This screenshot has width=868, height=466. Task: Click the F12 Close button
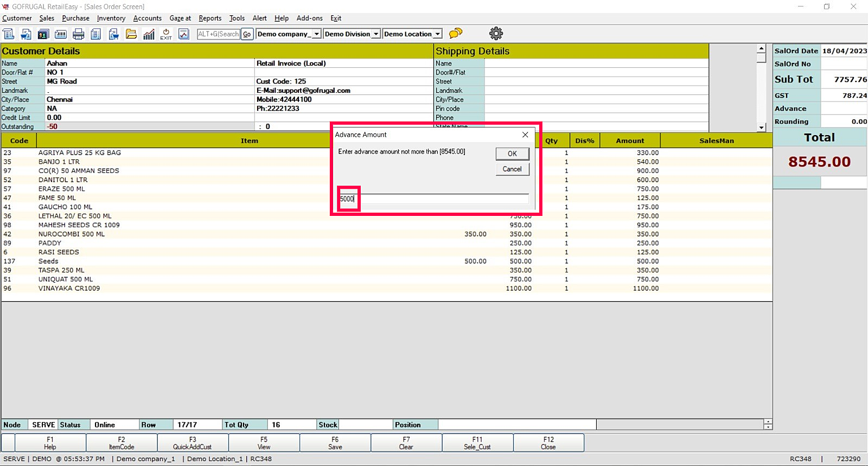(x=548, y=443)
